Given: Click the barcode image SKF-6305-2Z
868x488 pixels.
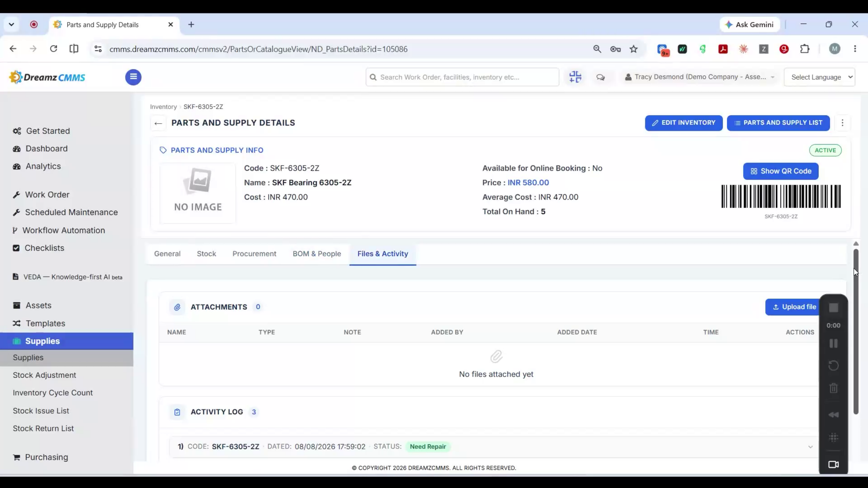Looking at the screenshot, I should (x=781, y=196).
